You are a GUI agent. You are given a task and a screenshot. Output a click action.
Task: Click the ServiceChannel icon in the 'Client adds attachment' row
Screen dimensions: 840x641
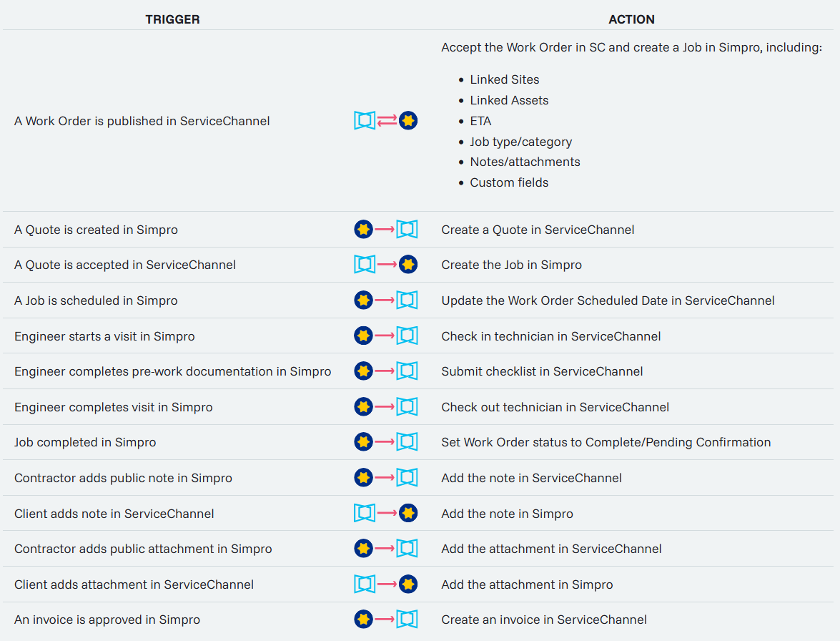(365, 584)
